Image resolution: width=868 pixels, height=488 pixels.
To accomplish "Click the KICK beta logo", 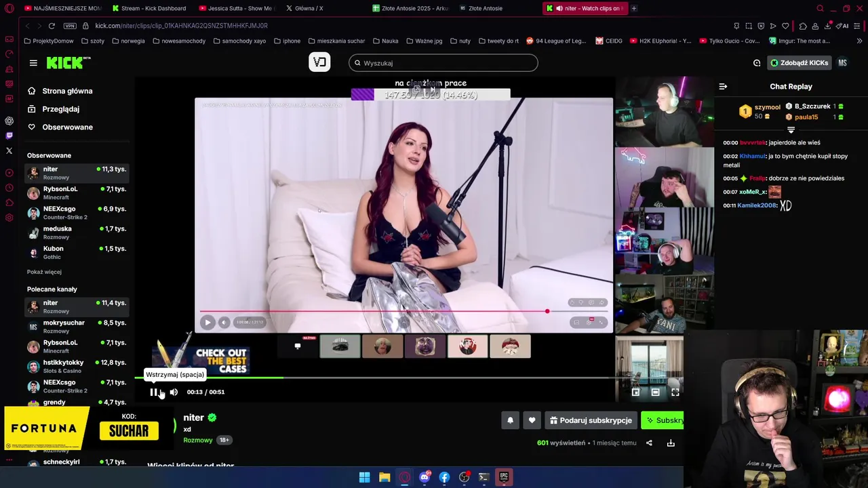I will 68,62.
